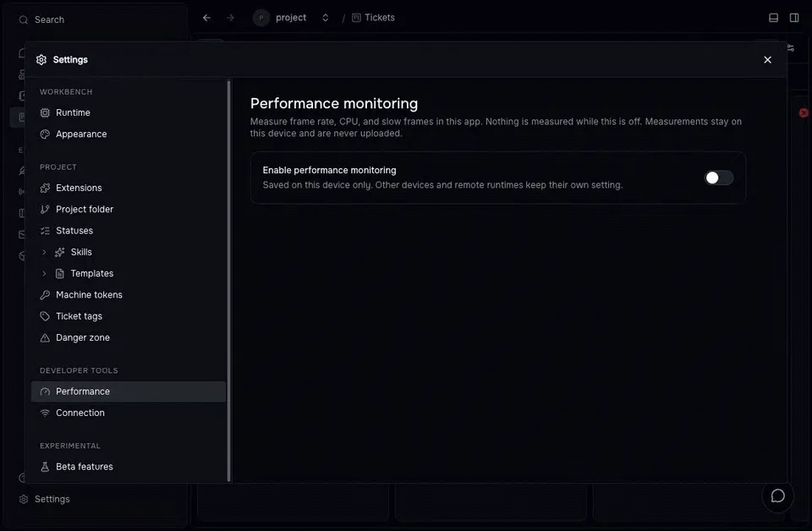Open Project folder settings
The width and height of the screenshot is (812, 531).
click(128, 209)
